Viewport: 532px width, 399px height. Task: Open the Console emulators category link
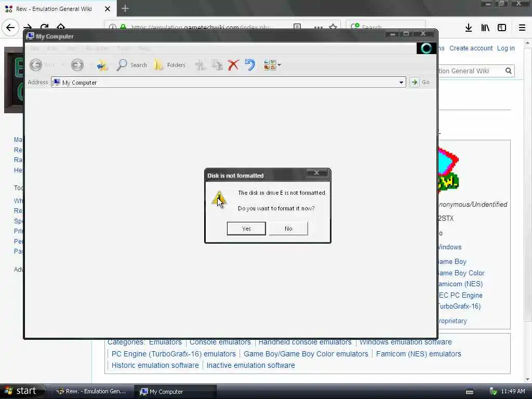coord(220,342)
